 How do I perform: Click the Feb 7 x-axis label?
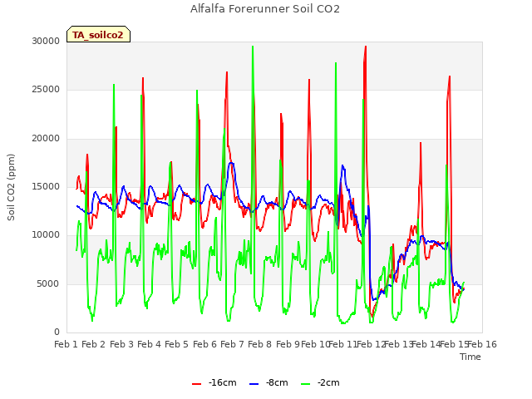click(233, 345)
